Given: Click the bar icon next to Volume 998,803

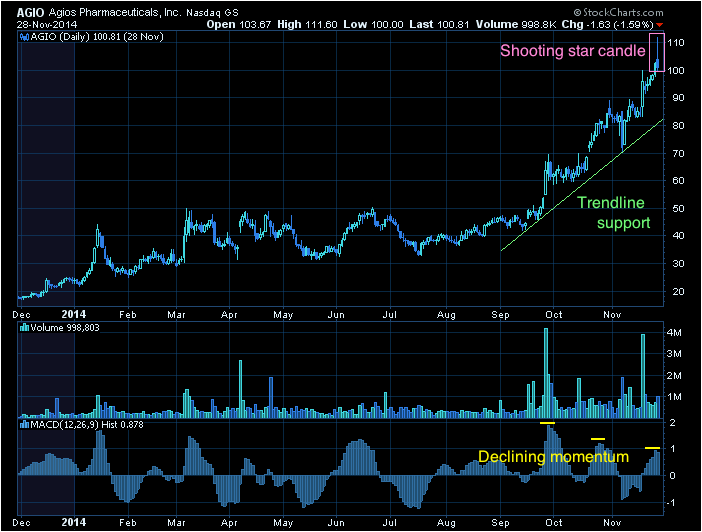Looking at the screenshot, I should point(25,328).
